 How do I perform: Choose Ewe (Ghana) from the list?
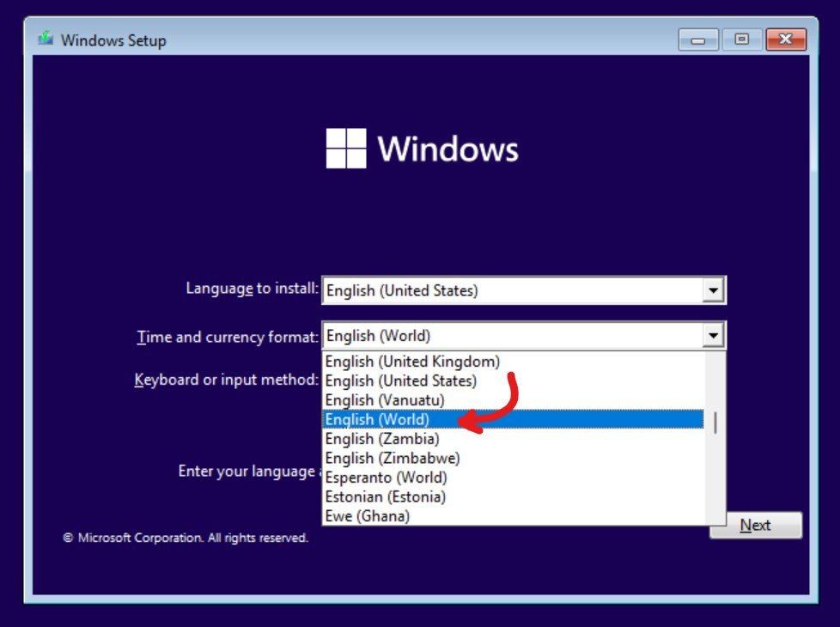click(x=514, y=516)
